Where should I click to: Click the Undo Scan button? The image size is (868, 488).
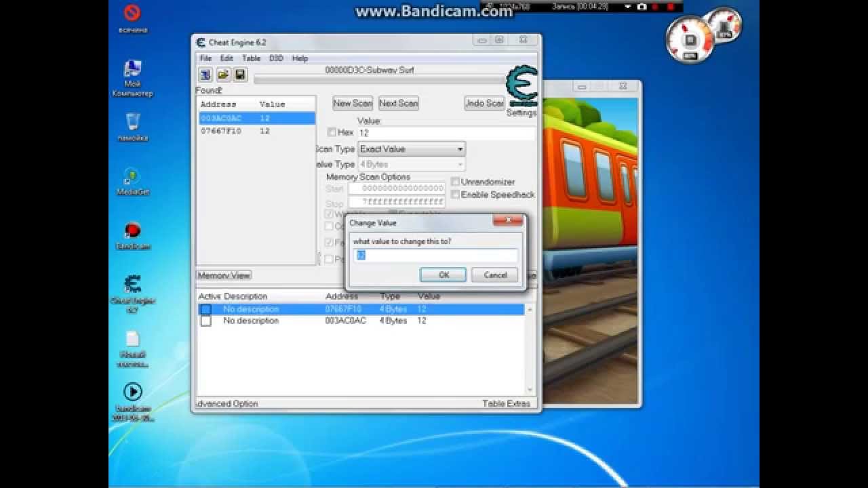point(484,103)
